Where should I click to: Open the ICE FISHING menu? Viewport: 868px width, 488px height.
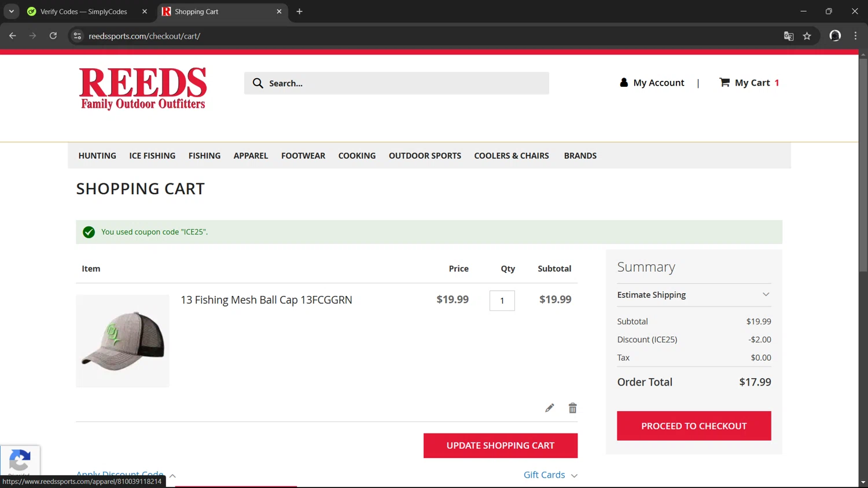pos(152,156)
